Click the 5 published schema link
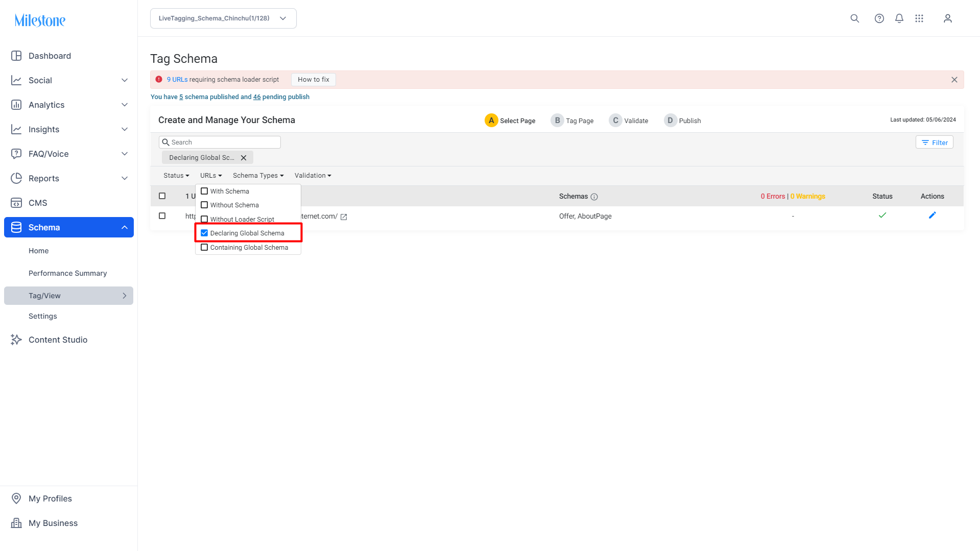 click(x=181, y=97)
